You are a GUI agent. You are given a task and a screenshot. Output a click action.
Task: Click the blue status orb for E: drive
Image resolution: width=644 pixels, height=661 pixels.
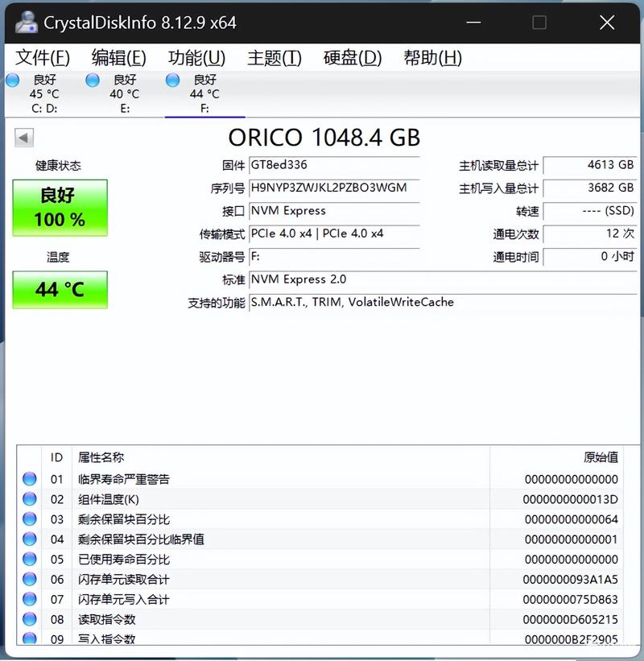tap(93, 80)
